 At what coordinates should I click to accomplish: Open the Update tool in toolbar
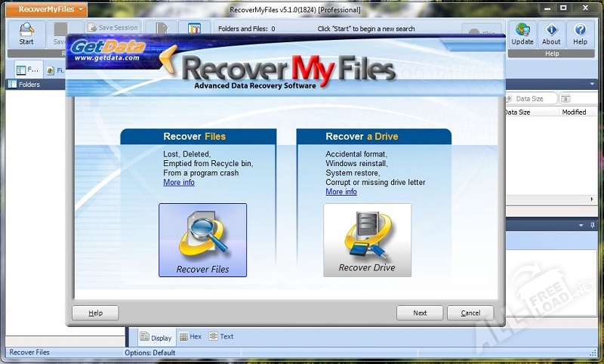point(522,33)
